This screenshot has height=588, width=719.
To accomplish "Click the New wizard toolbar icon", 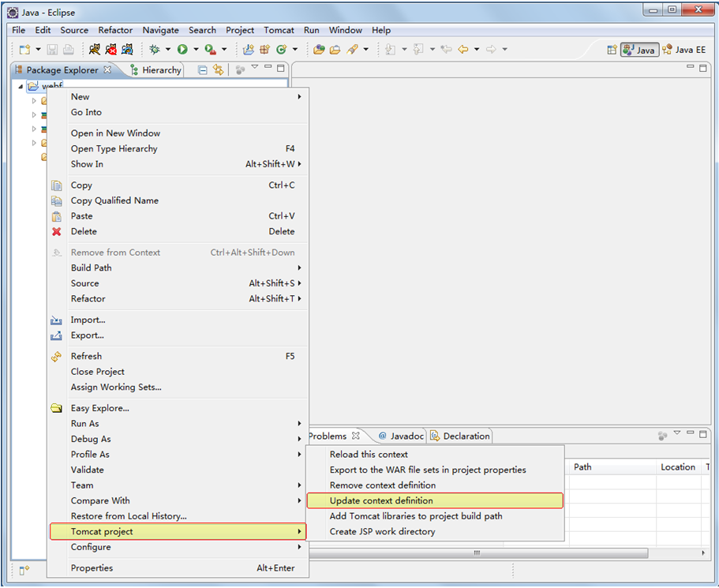I will [24, 49].
